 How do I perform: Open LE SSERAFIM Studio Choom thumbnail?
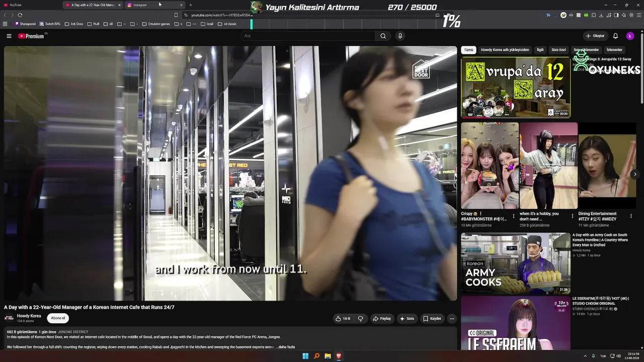point(516,323)
